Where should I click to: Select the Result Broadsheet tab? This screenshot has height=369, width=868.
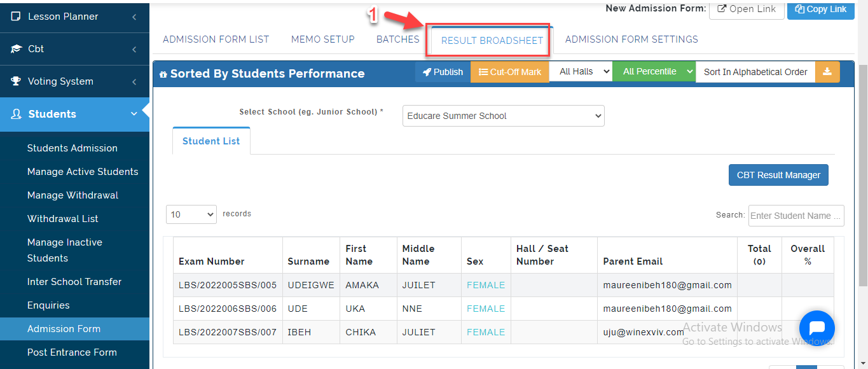[492, 40]
